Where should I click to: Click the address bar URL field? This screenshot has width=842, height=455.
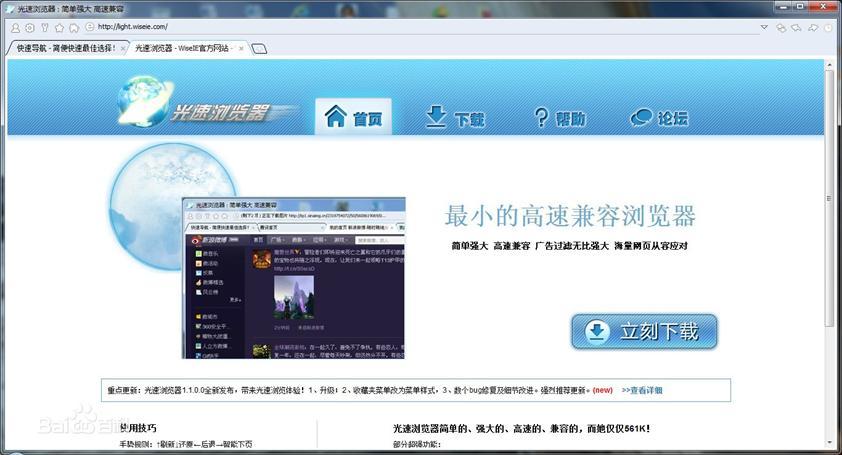[427, 26]
